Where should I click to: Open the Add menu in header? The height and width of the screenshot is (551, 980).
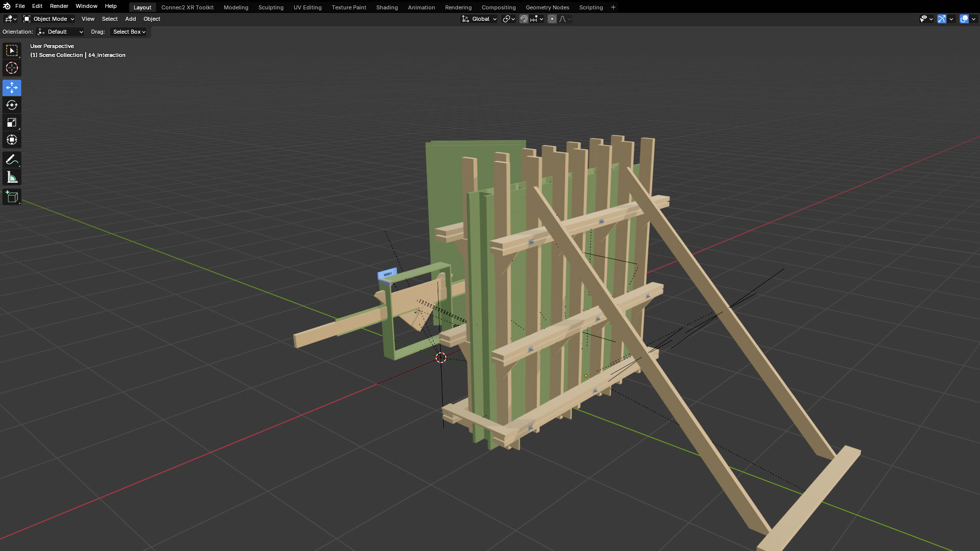tap(130, 19)
